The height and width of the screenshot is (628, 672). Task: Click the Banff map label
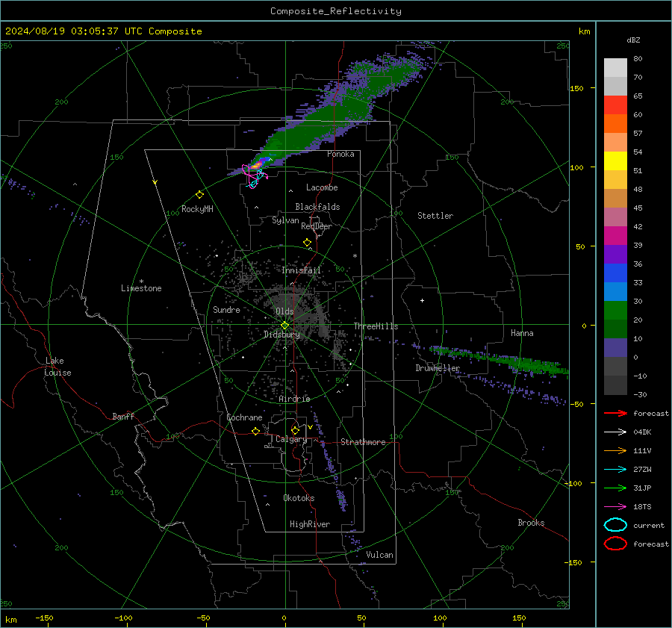click(x=123, y=416)
